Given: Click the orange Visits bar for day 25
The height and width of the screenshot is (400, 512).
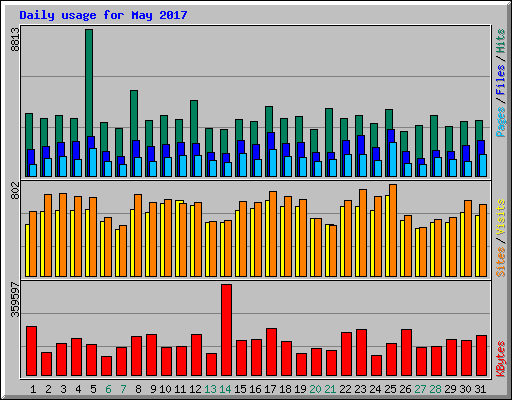Looking at the screenshot, I should [393, 230].
